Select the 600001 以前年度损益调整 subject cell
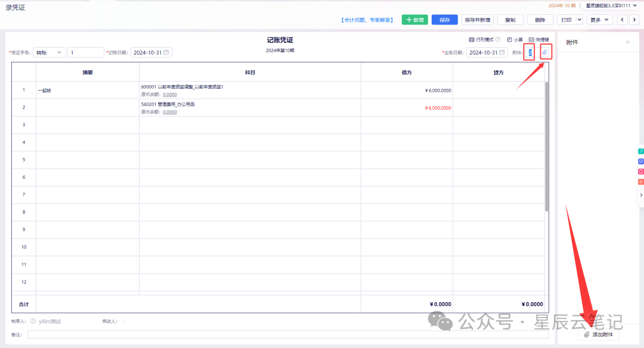The image size is (644, 348). [250, 91]
